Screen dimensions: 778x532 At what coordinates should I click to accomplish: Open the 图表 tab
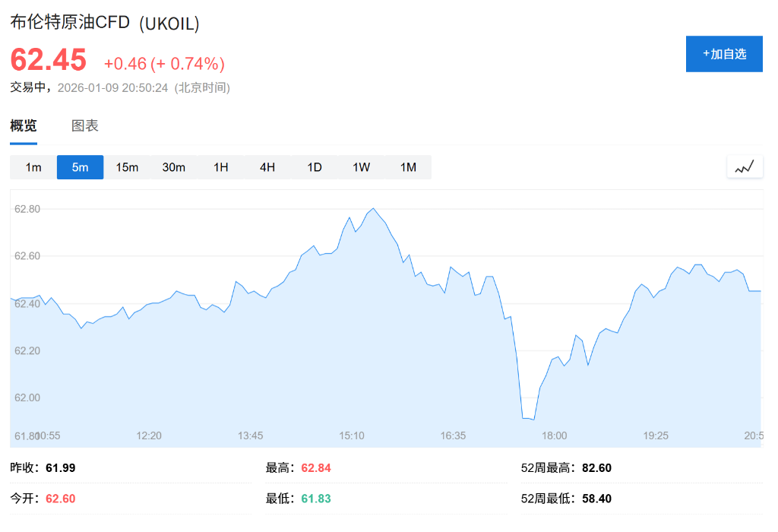click(x=84, y=125)
